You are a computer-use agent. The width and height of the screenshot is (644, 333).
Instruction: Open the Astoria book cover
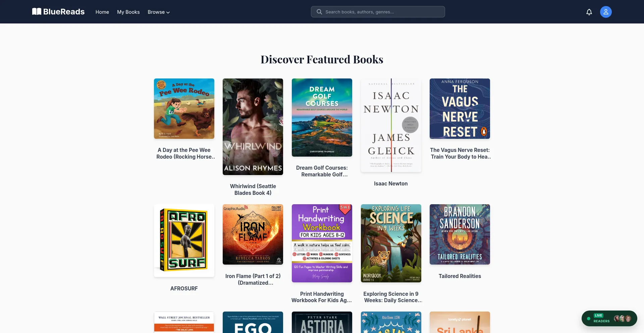click(322, 322)
